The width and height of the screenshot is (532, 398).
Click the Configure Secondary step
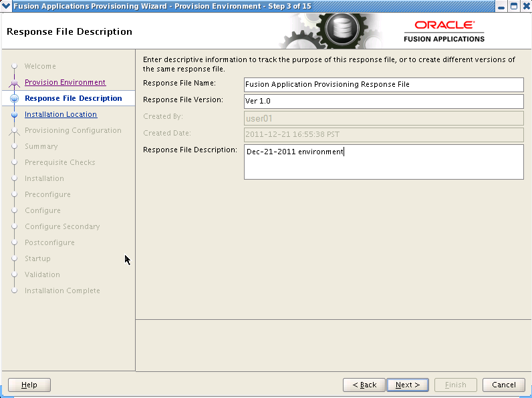(62, 226)
